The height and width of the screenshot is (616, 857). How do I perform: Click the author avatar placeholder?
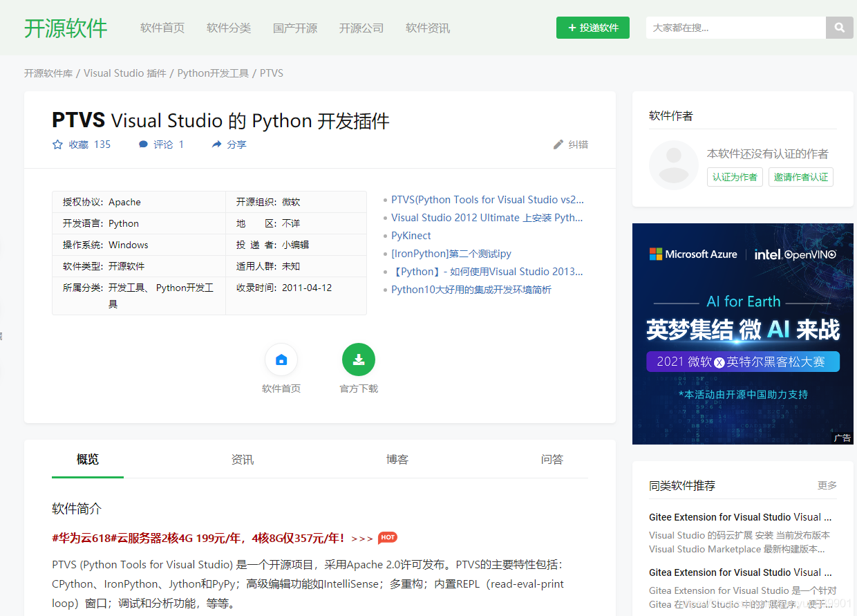click(x=674, y=165)
